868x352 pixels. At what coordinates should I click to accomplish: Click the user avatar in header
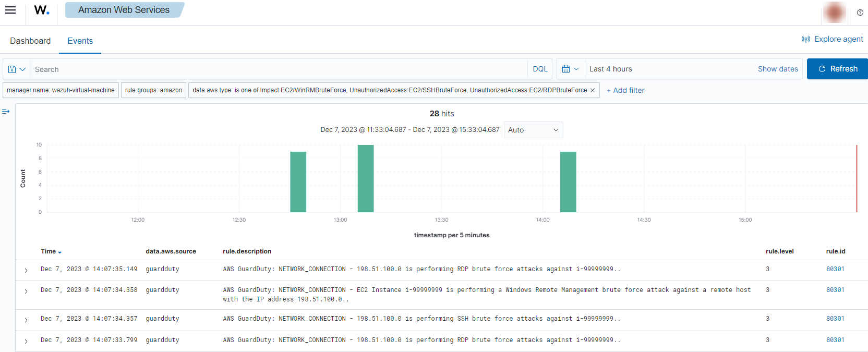[834, 13]
